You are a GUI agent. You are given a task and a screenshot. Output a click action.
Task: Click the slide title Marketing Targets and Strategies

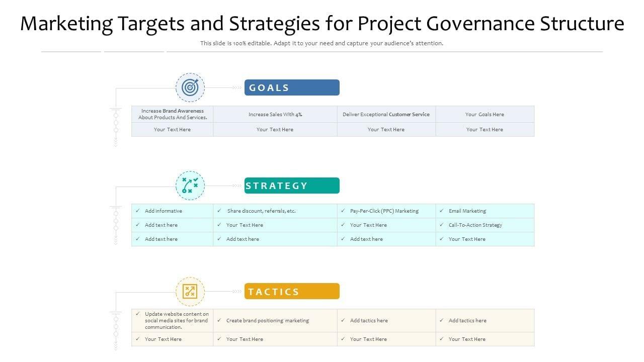tap(322, 24)
